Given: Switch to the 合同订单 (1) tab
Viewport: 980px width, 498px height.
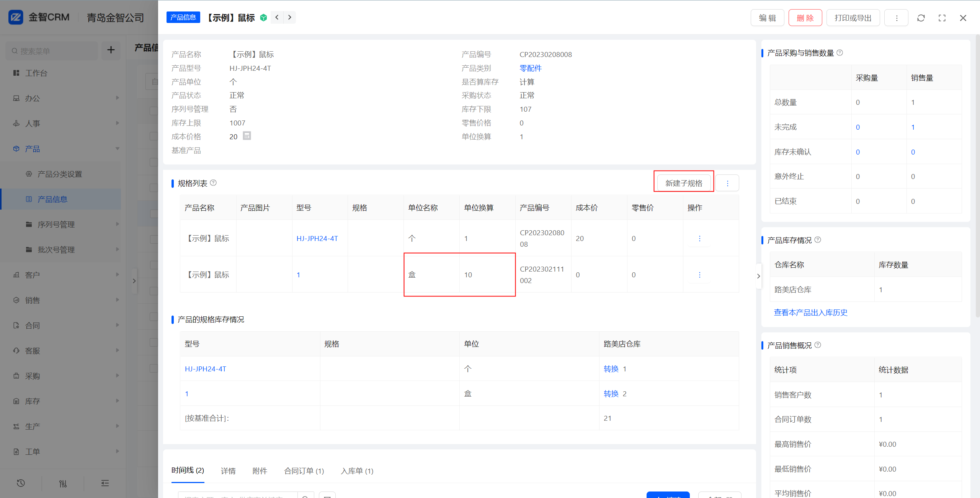Looking at the screenshot, I should pos(304,471).
